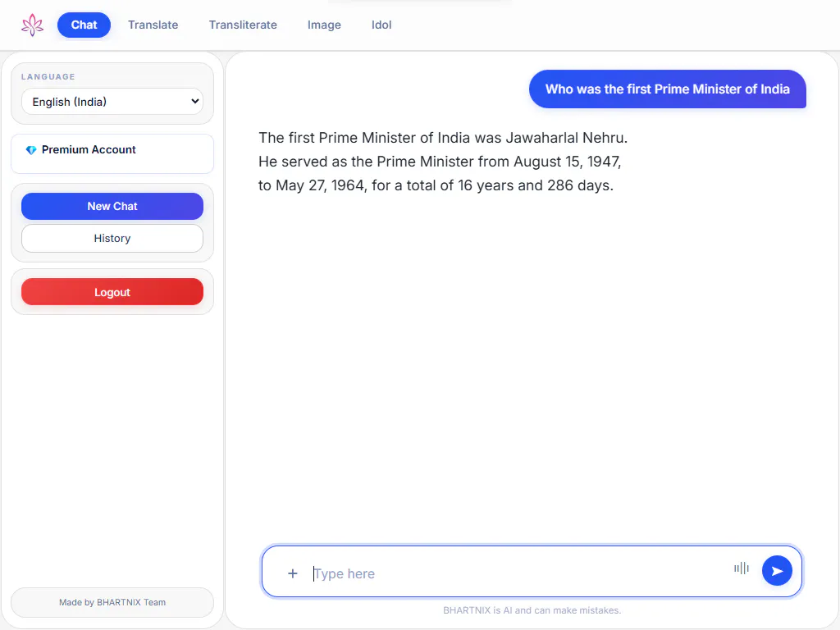Open chat History
The height and width of the screenshot is (630, 840).
click(x=112, y=239)
